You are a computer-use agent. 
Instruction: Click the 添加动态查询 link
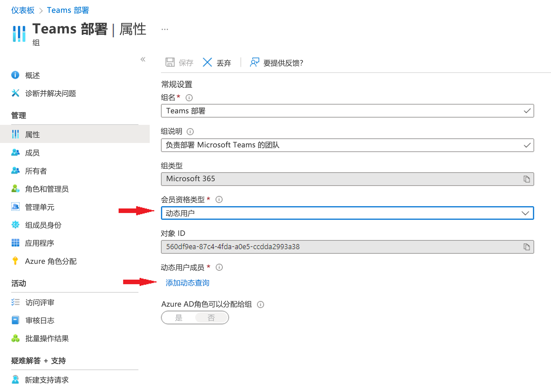coord(187,283)
